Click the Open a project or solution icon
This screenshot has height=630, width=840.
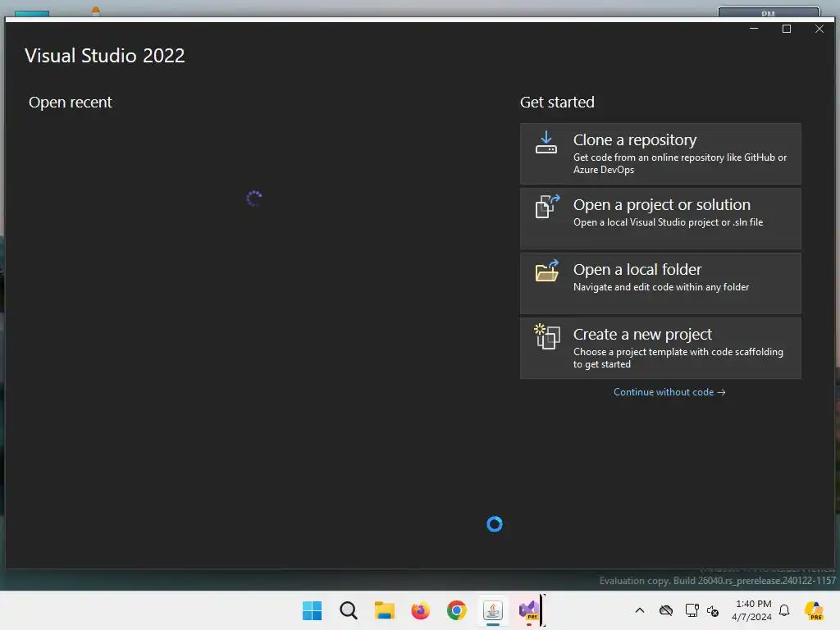pos(547,206)
